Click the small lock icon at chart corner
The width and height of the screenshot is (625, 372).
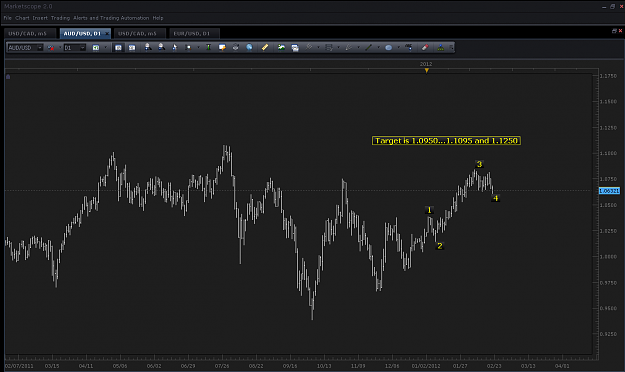(8, 77)
